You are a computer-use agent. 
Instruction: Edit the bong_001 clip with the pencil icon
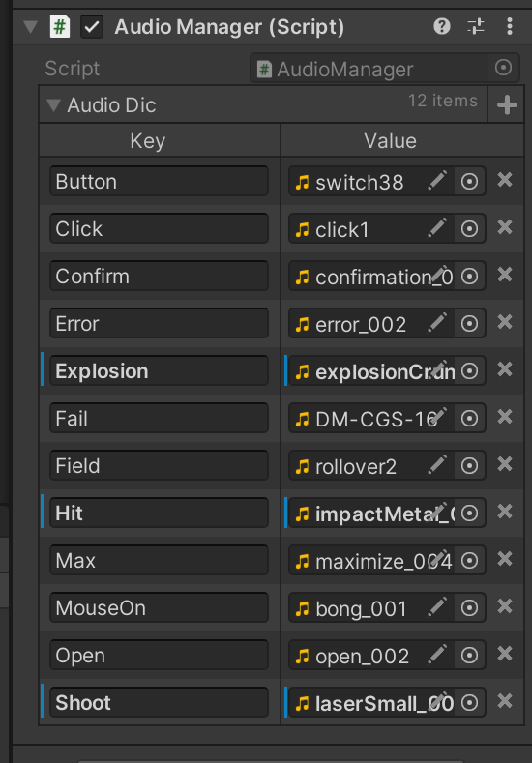tap(437, 607)
